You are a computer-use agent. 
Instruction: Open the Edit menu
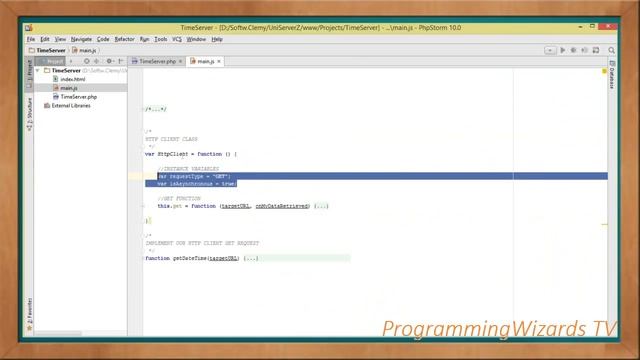[44, 39]
